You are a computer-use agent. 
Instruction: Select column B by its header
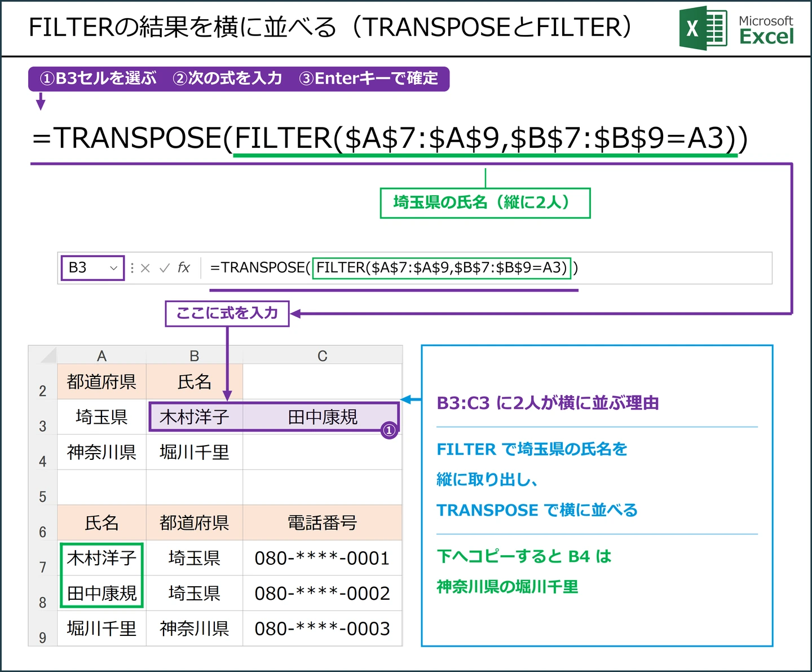(x=195, y=355)
